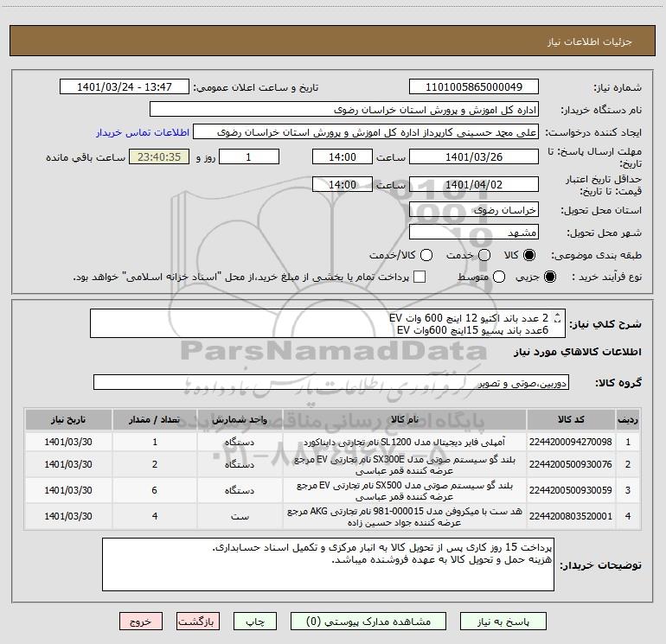Click the description box scroll arrows
Image resolution: width=666 pixels, height=644 pixels.
pos(558,318)
